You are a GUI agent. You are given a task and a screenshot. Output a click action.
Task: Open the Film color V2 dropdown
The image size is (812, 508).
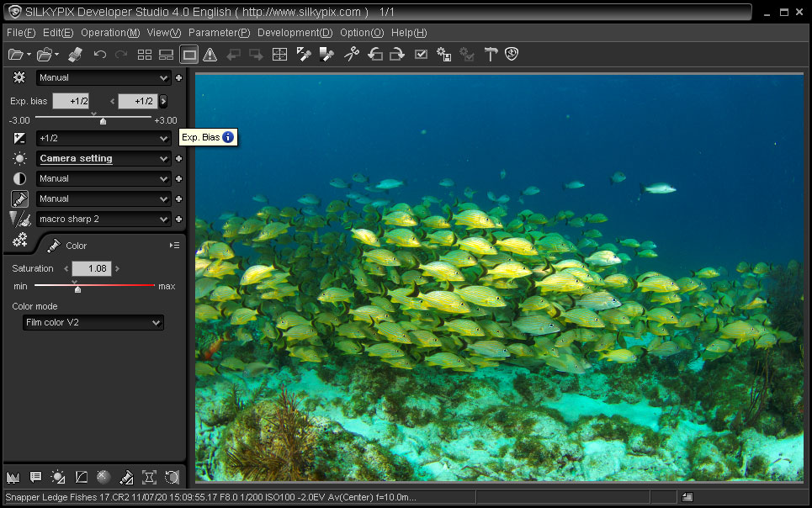(x=94, y=322)
